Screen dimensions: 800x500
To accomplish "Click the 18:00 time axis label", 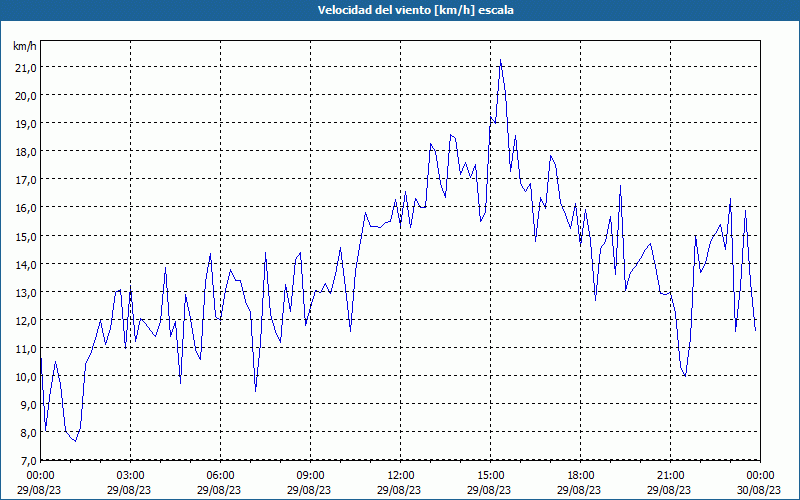I will pyautogui.click(x=580, y=476).
